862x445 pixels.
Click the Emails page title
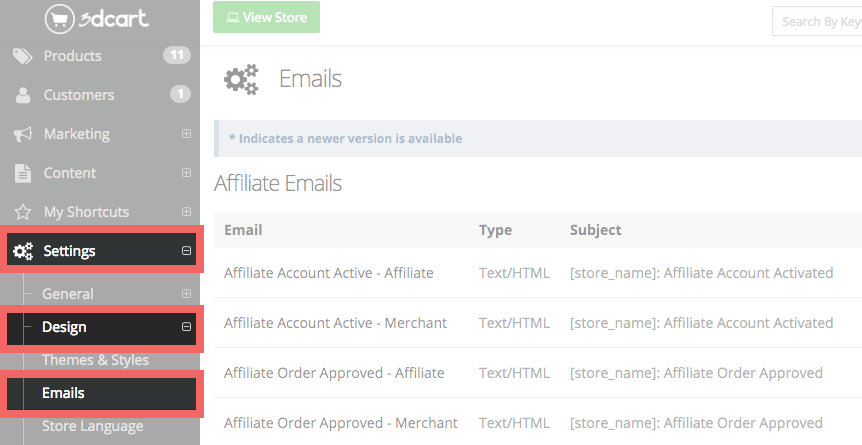pos(310,79)
